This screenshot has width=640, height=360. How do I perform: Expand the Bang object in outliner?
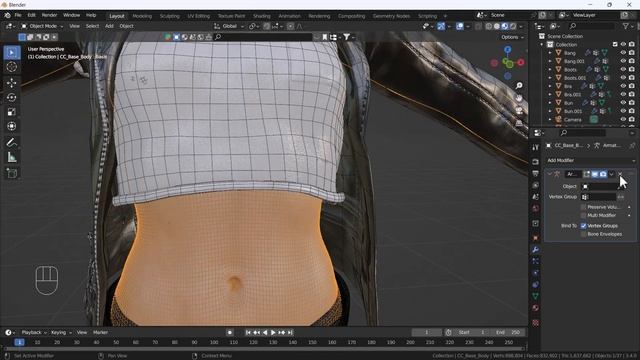coord(550,53)
